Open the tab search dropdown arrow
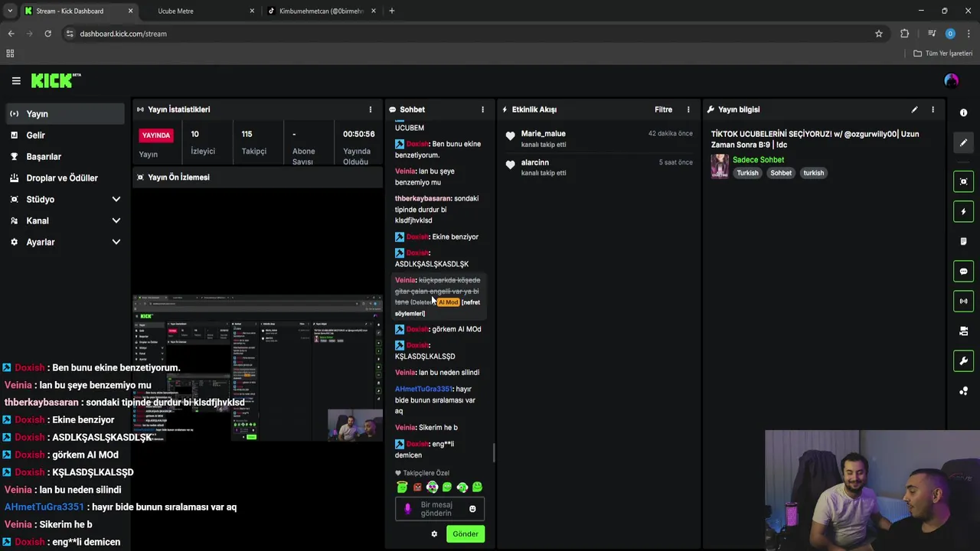Viewport: 980px width, 551px height. pos(10,11)
